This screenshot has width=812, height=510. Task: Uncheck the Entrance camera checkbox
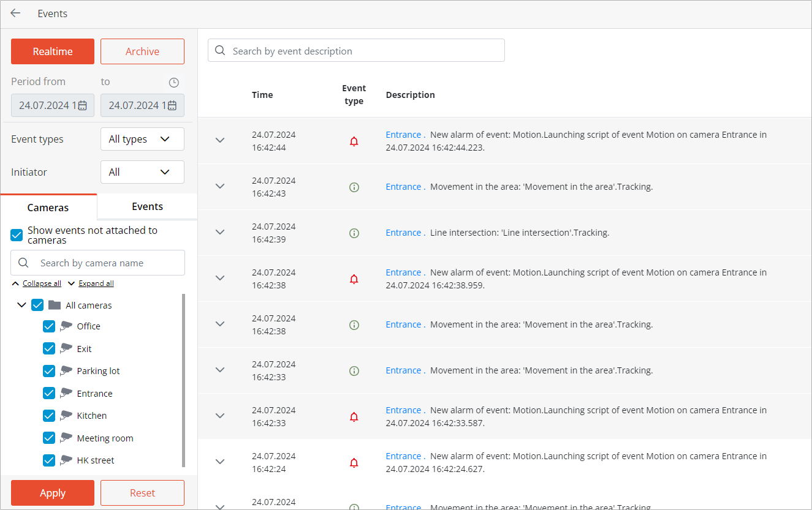[x=49, y=393]
